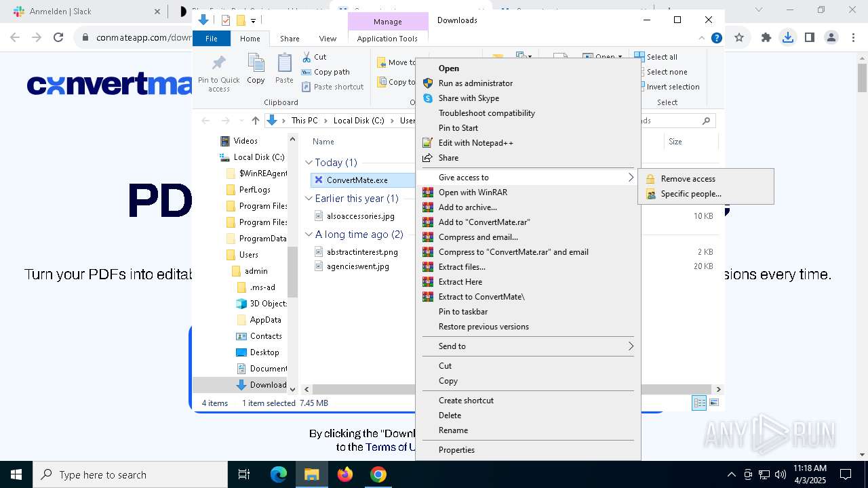Click navigation pane scroll down arrow
The width and height of the screenshot is (868, 488).
tap(293, 389)
